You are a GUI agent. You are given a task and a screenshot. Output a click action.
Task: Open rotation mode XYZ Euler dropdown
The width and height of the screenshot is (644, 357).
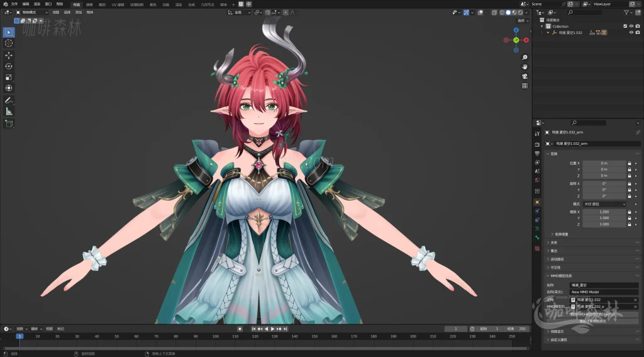coord(604,204)
